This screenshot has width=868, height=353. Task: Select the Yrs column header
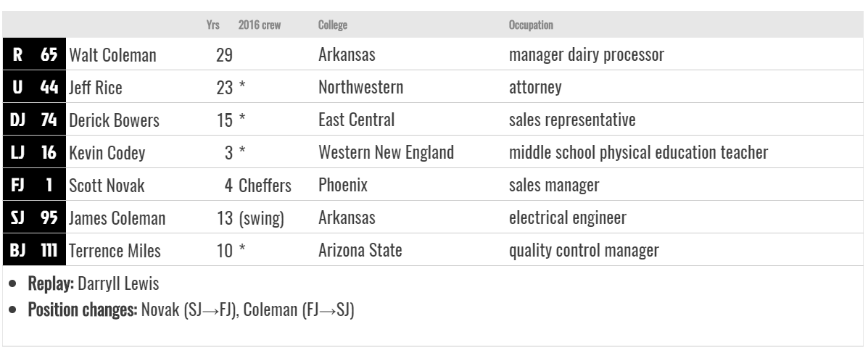(x=213, y=25)
